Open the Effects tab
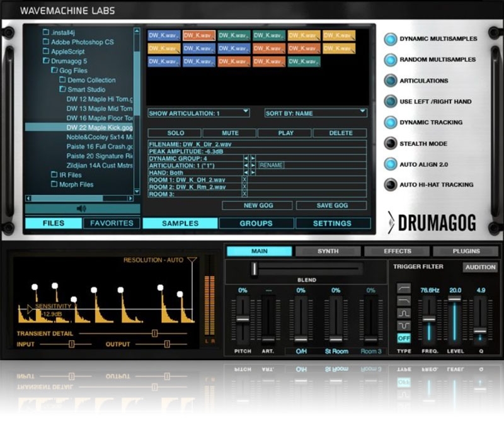 click(398, 251)
